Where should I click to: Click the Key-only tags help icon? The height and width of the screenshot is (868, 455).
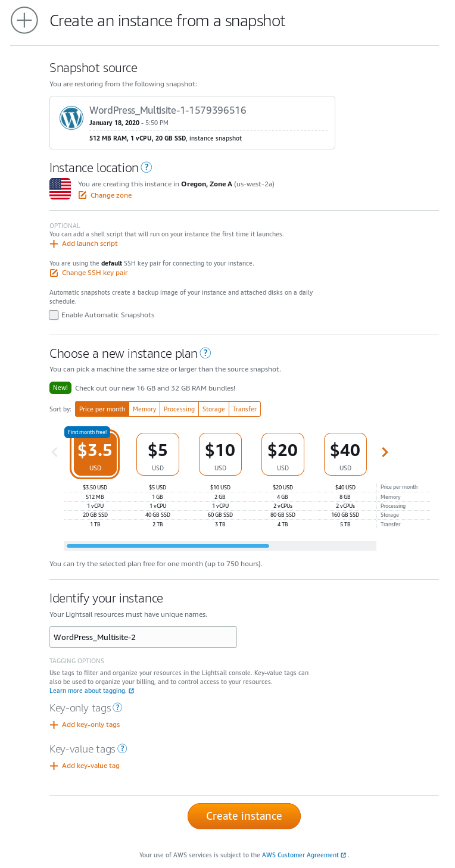[118, 707]
